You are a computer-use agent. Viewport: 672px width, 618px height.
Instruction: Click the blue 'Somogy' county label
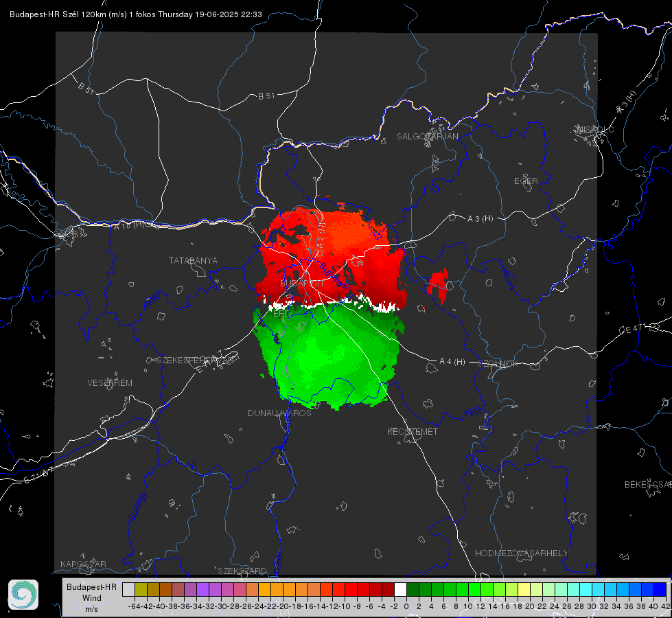pyautogui.click(x=137, y=507)
